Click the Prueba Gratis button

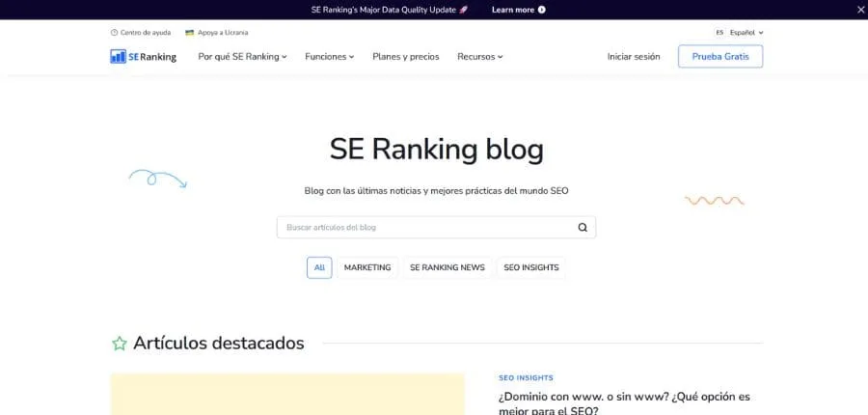point(719,57)
